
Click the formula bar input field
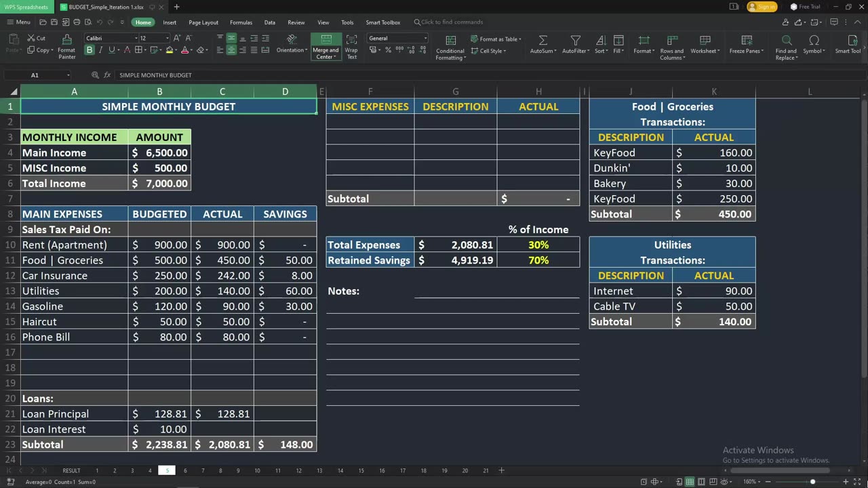(488, 75)
